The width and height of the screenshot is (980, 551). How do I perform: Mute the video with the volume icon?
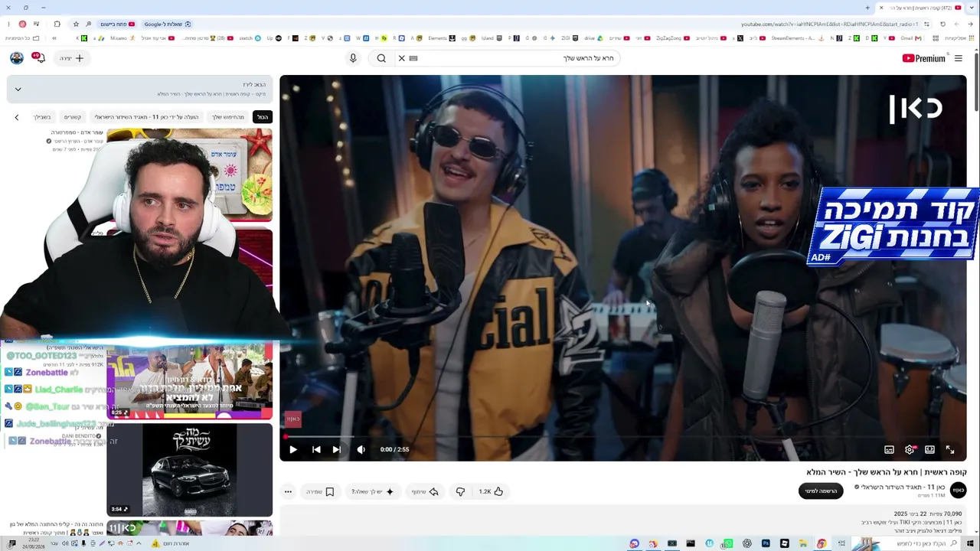click(361, 450)
